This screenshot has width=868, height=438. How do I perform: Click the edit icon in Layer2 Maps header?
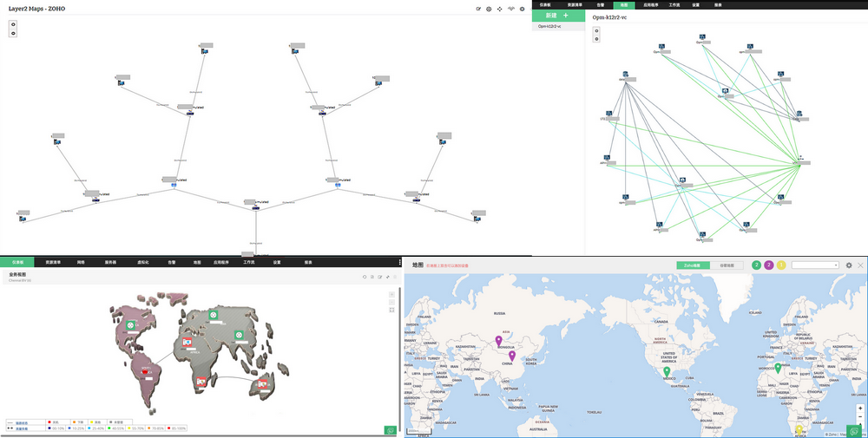478,9
